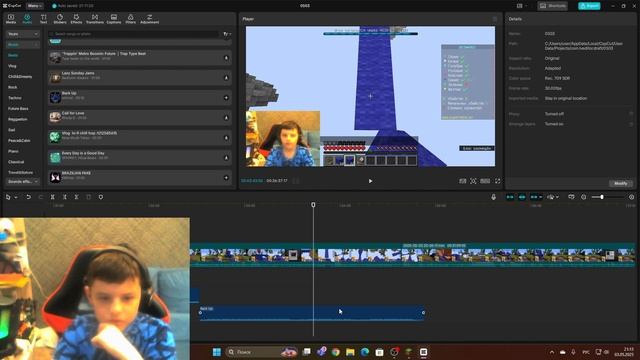Select the Future Bass music category

[x=18, y=109]
